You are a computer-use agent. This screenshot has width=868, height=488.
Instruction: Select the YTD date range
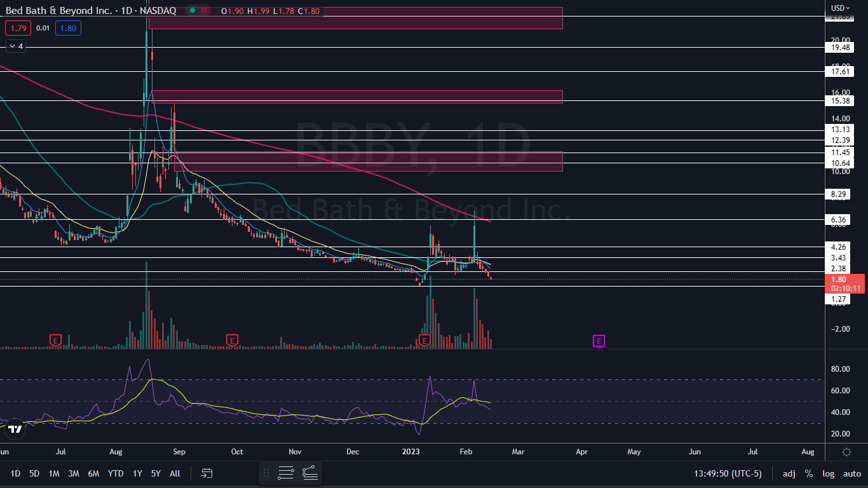[116, 473]
